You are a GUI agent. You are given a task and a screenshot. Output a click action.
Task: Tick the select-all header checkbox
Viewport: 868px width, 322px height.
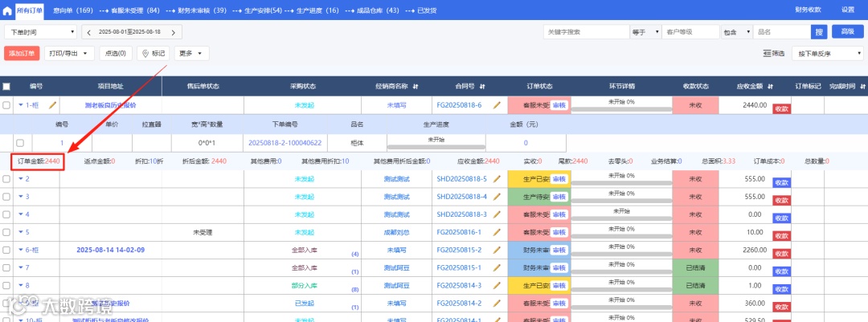pos(6,86)
